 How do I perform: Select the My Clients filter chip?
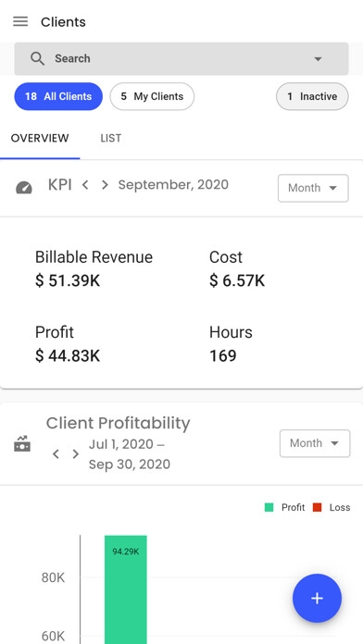pos(152,96)
